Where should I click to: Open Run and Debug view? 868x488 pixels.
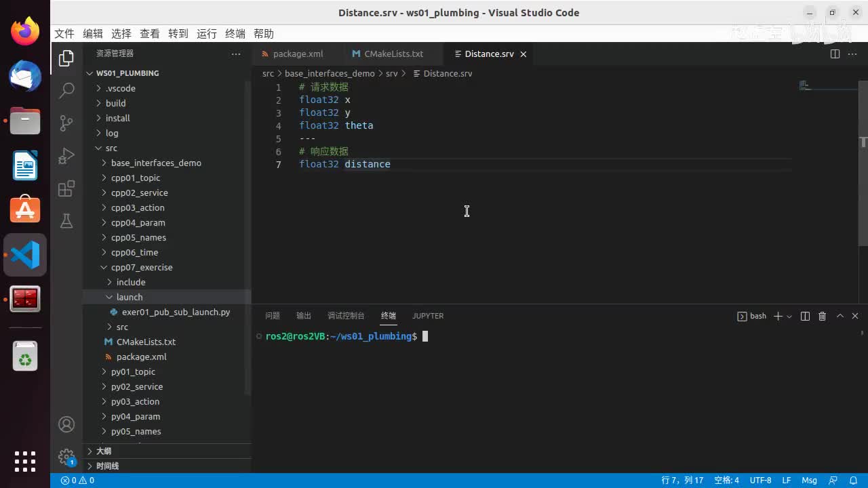click(x=66, y=156)
